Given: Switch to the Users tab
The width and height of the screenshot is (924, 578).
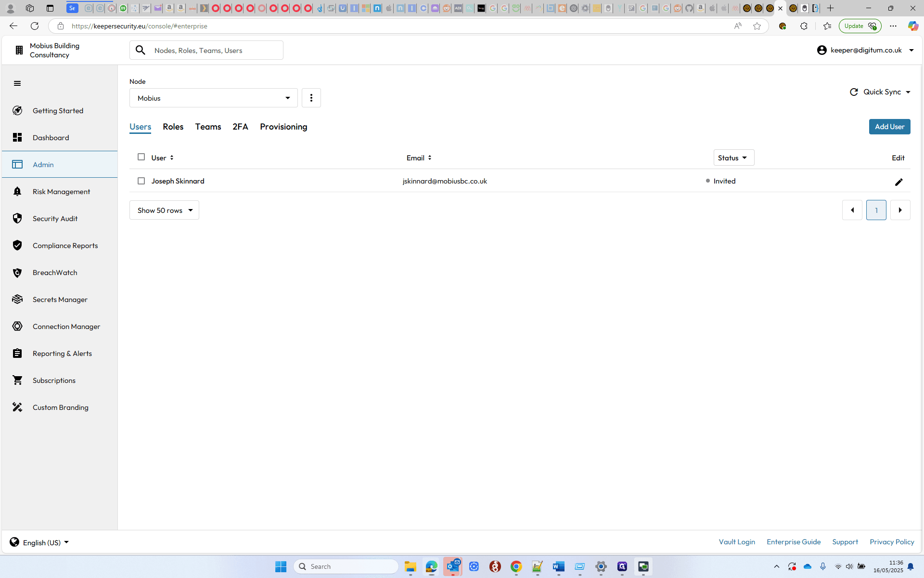Looking at the screenshot, I should [x=140, y=127].
